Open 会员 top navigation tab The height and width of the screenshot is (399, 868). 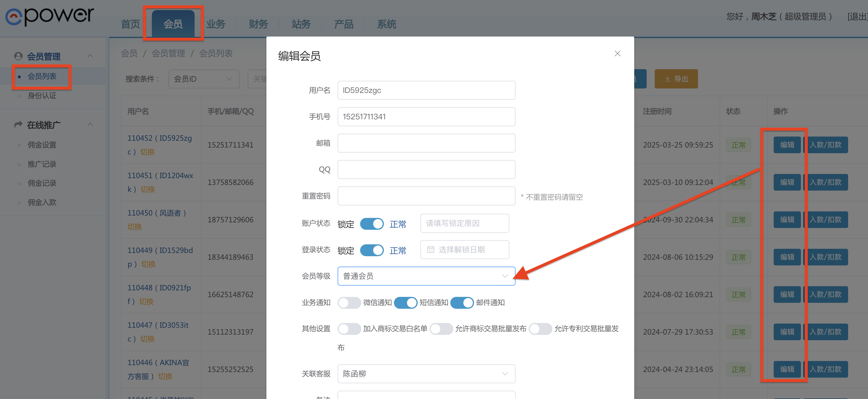(x=173, y=24)
